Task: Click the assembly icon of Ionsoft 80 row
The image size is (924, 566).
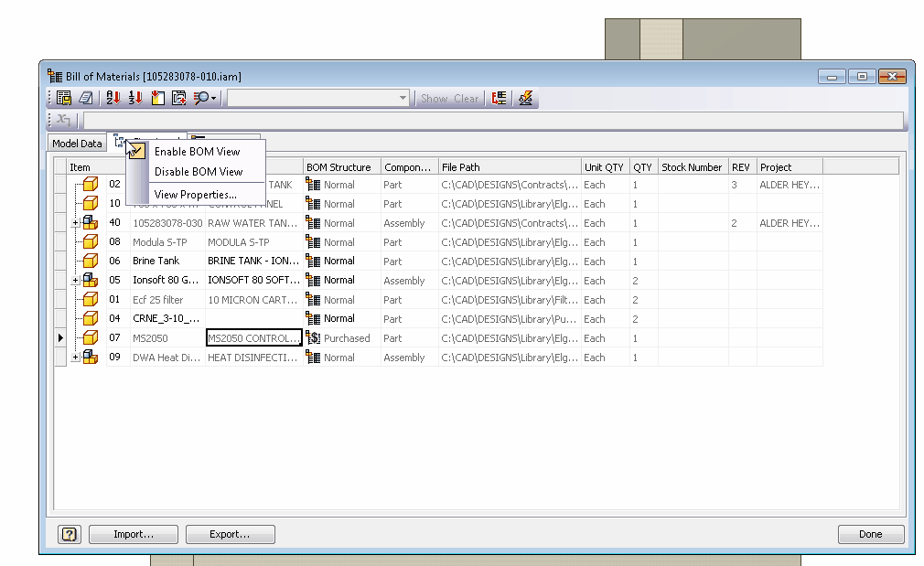Action: click(x=91, y=280)
